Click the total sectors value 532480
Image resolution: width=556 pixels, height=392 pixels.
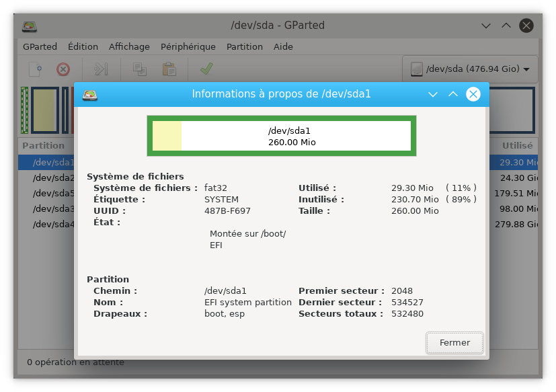coord(407,313)
